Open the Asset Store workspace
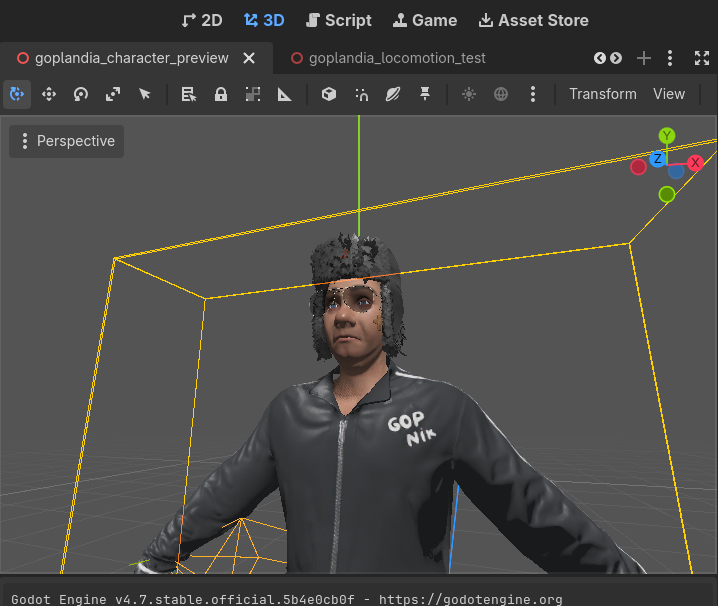This screenshot has width=718, height=606. (x=533, y=20)
